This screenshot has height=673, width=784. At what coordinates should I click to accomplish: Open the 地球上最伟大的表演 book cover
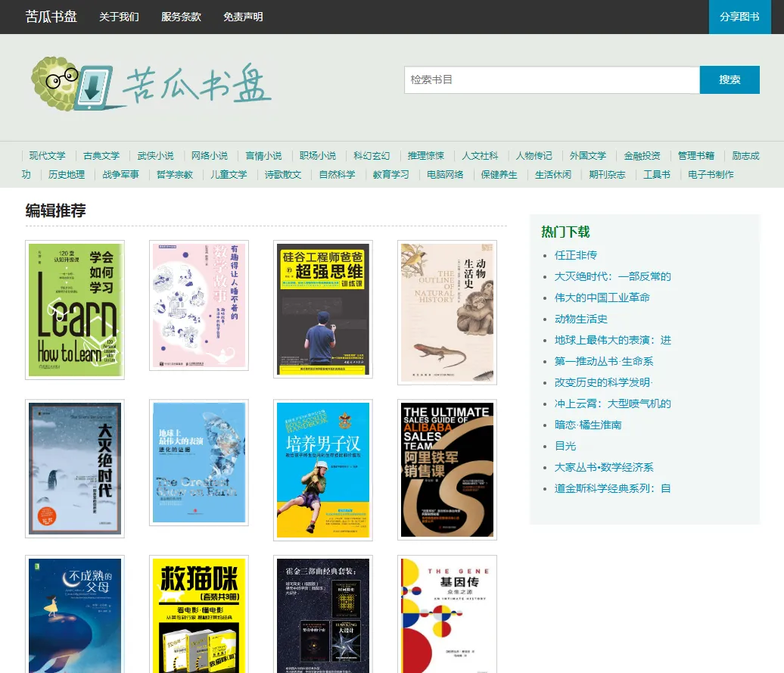pos(199,463)
